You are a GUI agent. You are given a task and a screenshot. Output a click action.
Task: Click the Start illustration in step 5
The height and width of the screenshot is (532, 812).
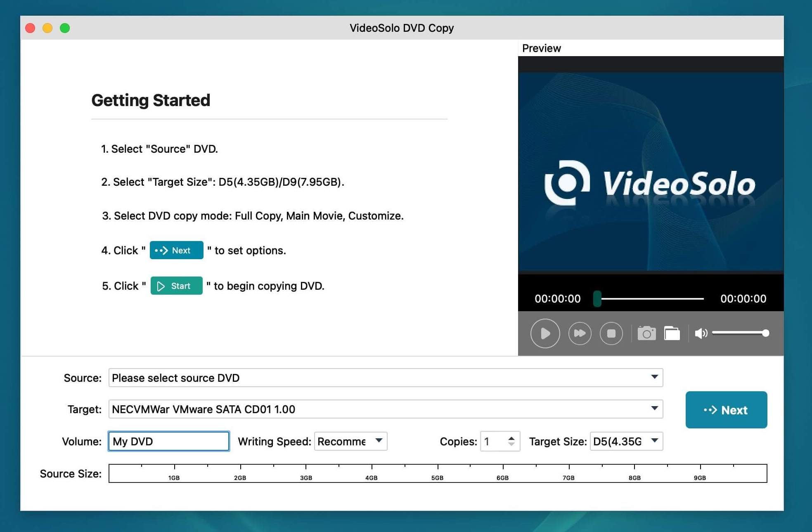176,286
